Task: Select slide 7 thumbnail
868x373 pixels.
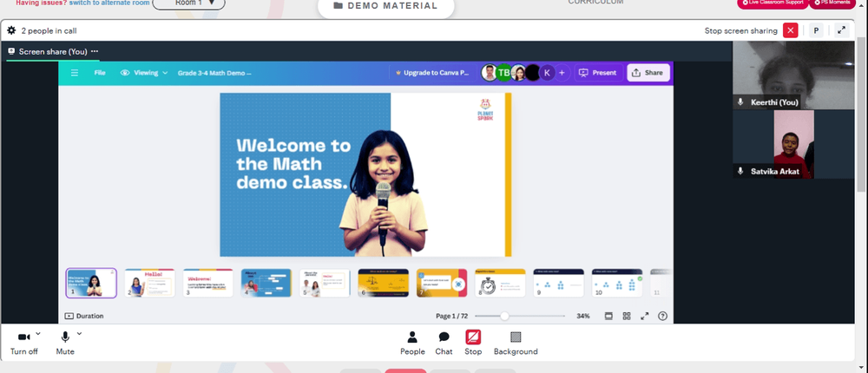Action: pyautogui.click(x=442, y=283)
